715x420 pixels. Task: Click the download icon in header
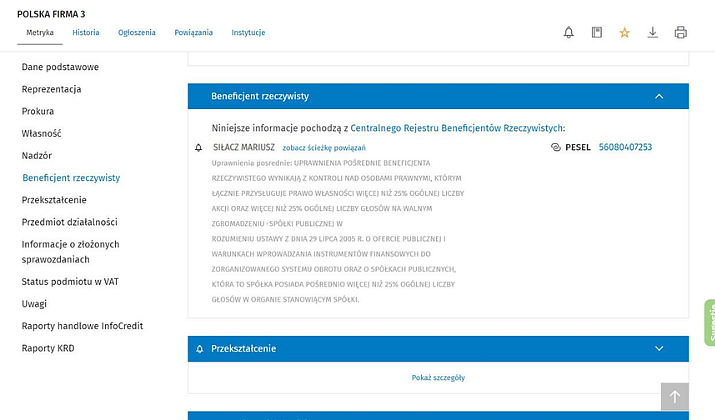tap(653, 33)
